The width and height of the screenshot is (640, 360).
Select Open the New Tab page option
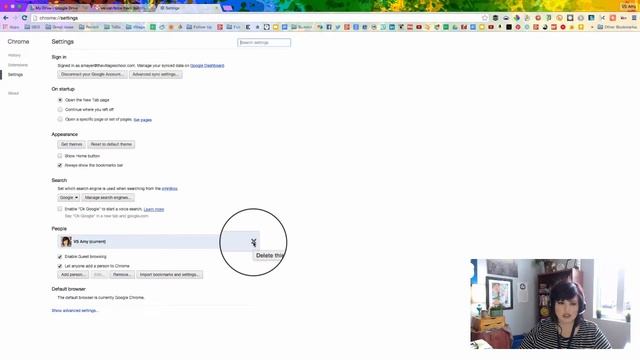pyautogui.click(x=60, y=100)
